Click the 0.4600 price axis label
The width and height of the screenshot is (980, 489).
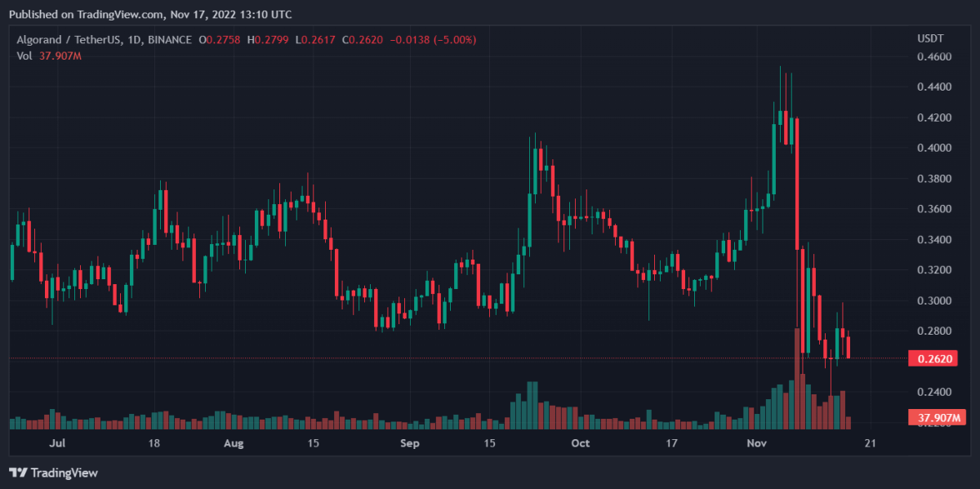pyautogui.click(x=932, y=57)
